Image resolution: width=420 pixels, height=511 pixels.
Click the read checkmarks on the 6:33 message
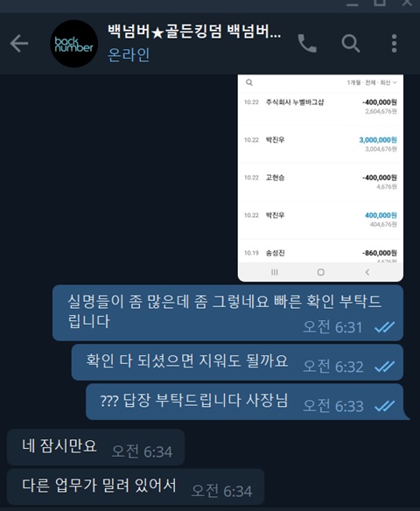click(384, 406)
